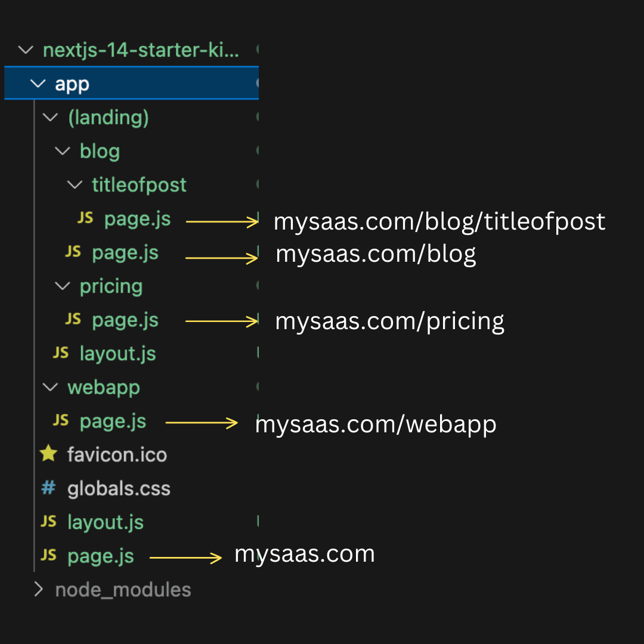Image resolution: width=644 pixels, height=644 pixels.
Task: Collapse the (landing) folder chevron
Action: (x=51, y=117)
